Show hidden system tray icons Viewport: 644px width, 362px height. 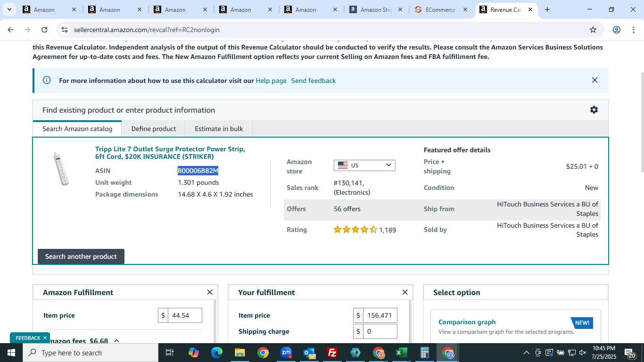tap(527, 353)
